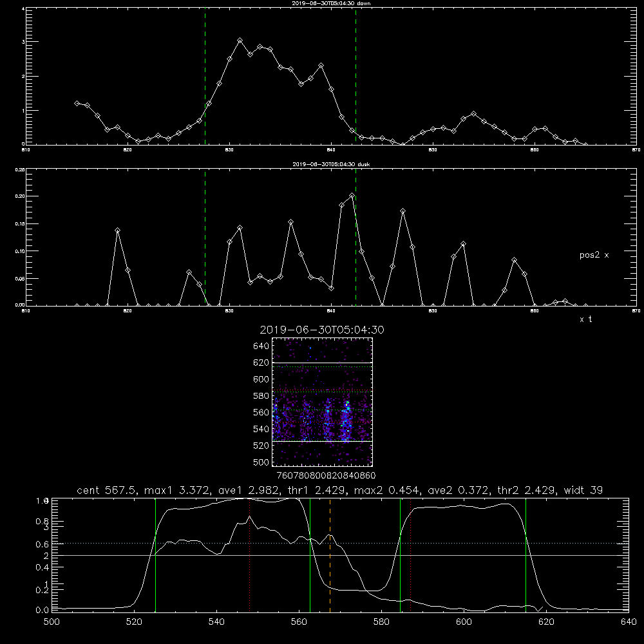Click the first diamond marker of dawn curve

pos(77,103)
